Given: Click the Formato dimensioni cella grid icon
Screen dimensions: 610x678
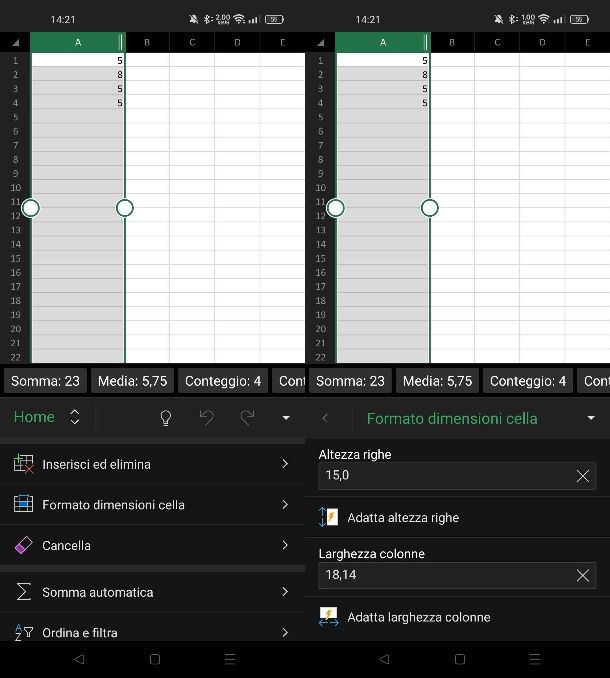Looking at the screenshot, I should tap(23, 504).
